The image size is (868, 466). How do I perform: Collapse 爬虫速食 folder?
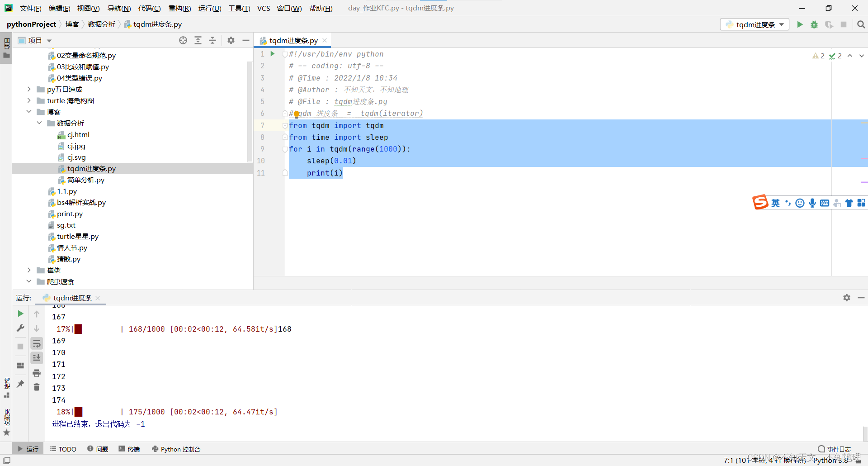click(29, 281)
